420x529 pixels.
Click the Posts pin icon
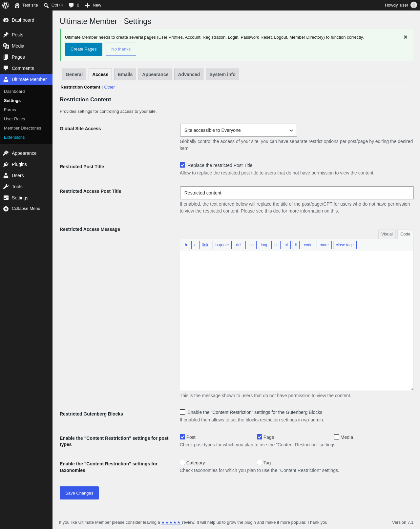tap(6, 35)
